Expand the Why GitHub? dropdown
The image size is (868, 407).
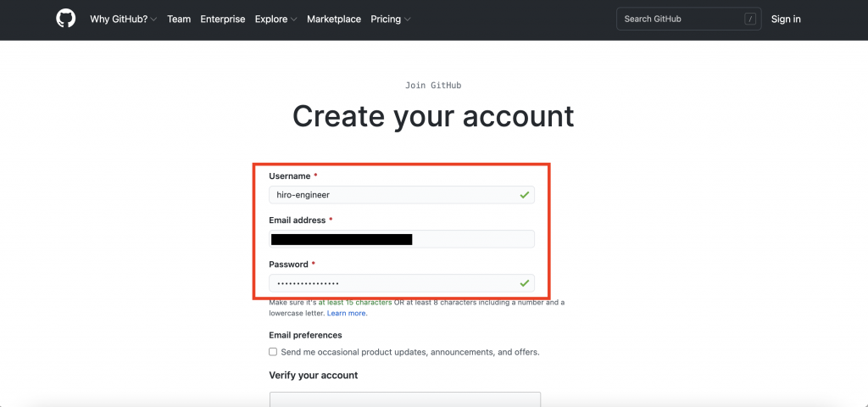point(124,19)
